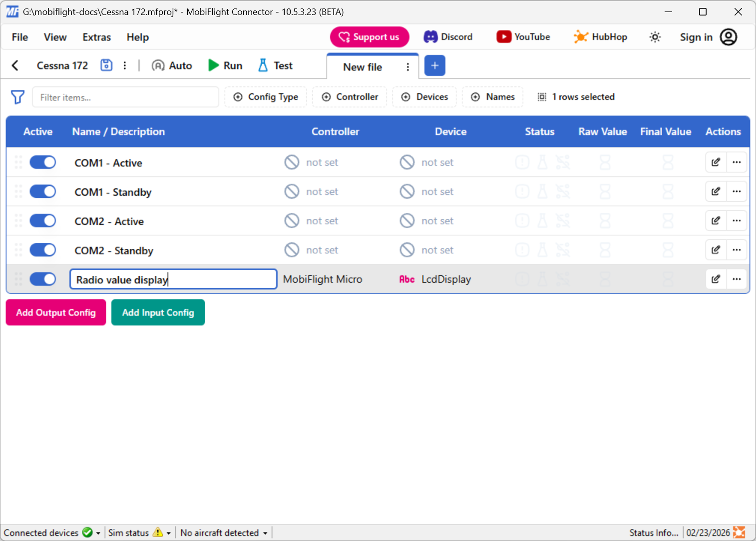
Task: Open the filter funnel icon
Action: (17, 97)
